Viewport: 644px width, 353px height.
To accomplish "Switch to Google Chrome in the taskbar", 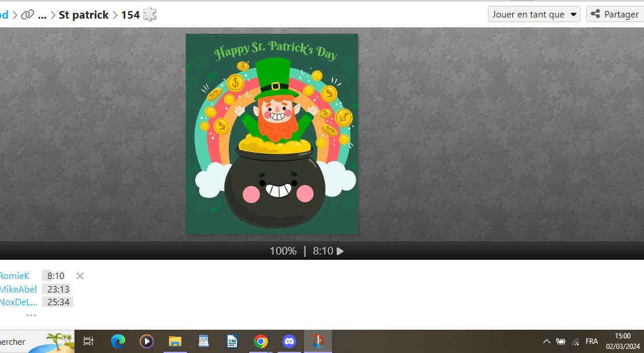I will (x=261, y=341).
